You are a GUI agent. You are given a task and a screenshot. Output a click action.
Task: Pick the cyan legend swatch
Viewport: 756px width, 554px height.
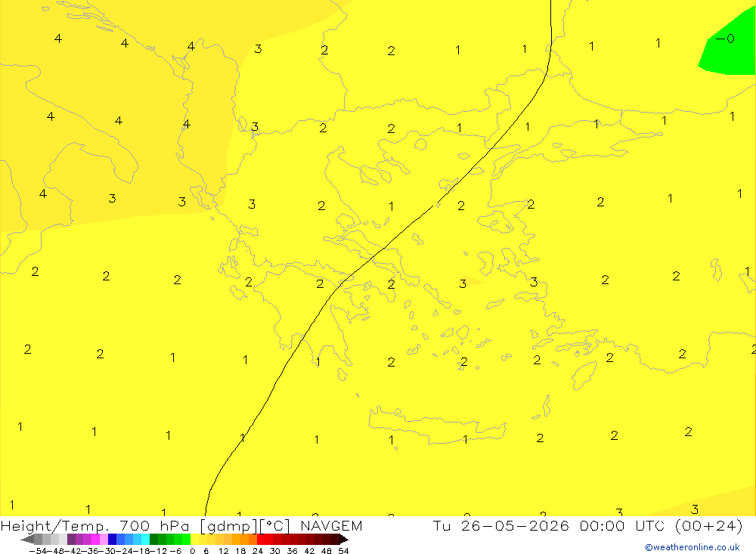click(145, 539)
